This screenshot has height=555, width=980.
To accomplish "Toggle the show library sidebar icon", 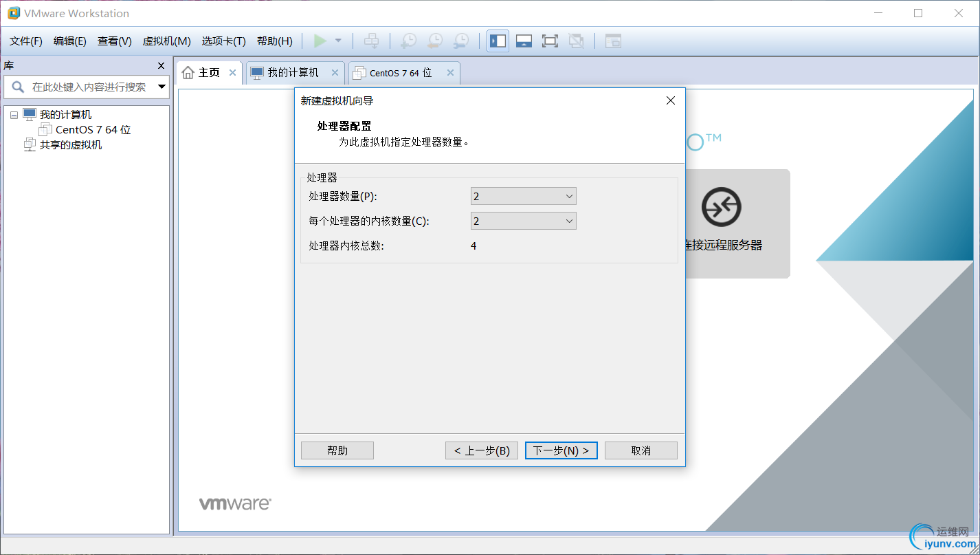I will [498, 41].
